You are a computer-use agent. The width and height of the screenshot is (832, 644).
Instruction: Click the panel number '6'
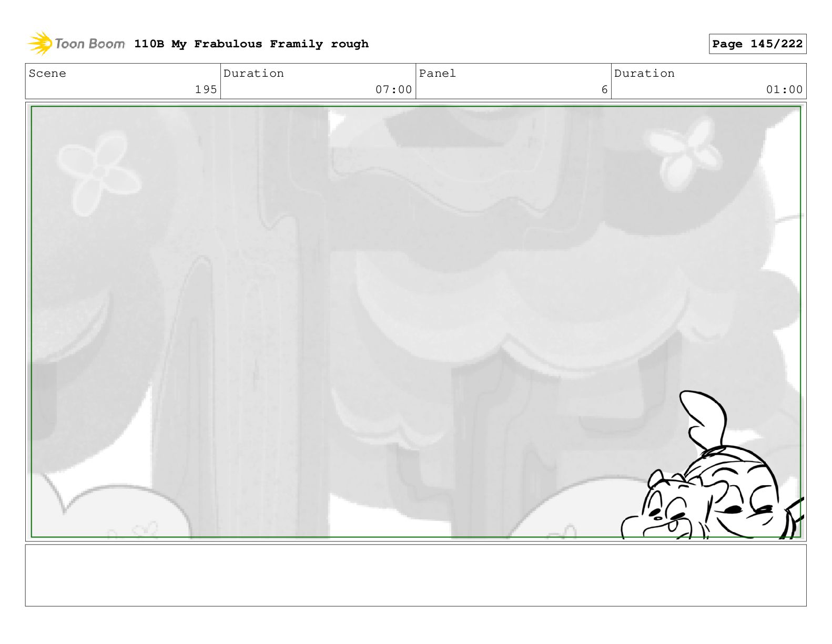coord(605,90)
